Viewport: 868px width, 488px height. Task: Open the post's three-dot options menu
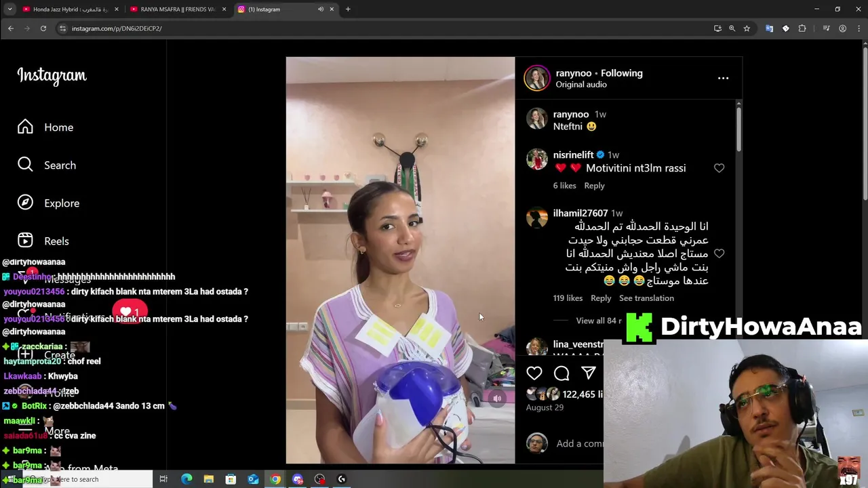click(723, 78)
